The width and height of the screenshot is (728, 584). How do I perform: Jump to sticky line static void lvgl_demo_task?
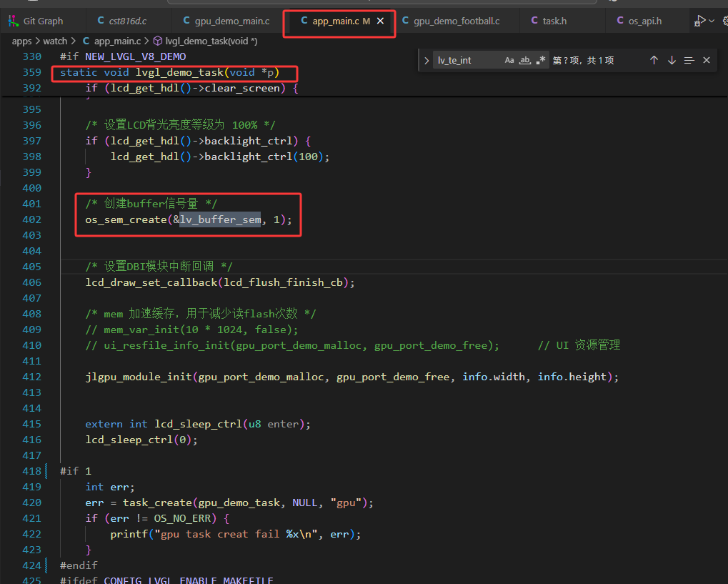click(x=169, y=72)
